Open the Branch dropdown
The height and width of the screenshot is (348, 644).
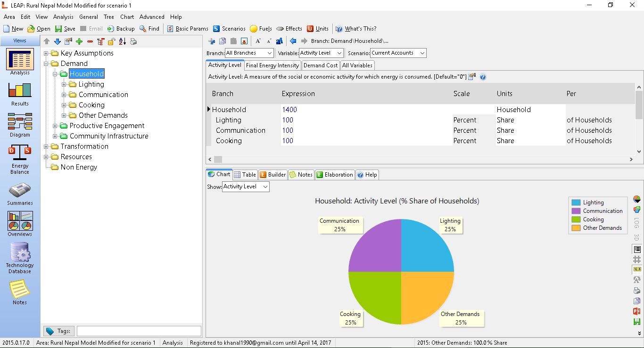click(x=249, y=53)
